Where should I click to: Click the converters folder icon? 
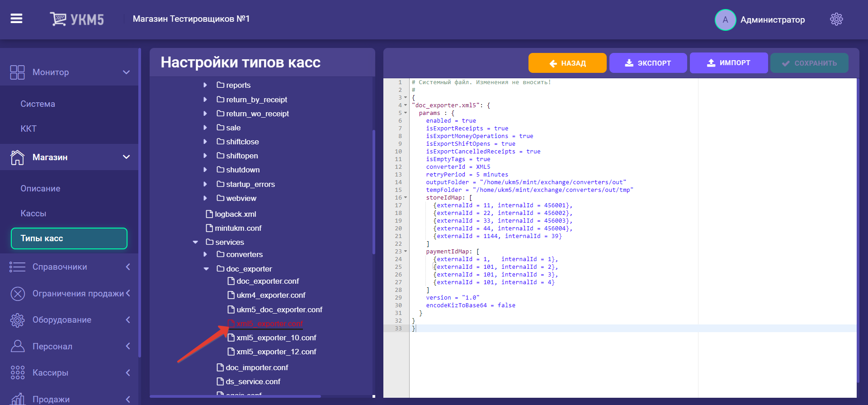(x=221, y=254)
